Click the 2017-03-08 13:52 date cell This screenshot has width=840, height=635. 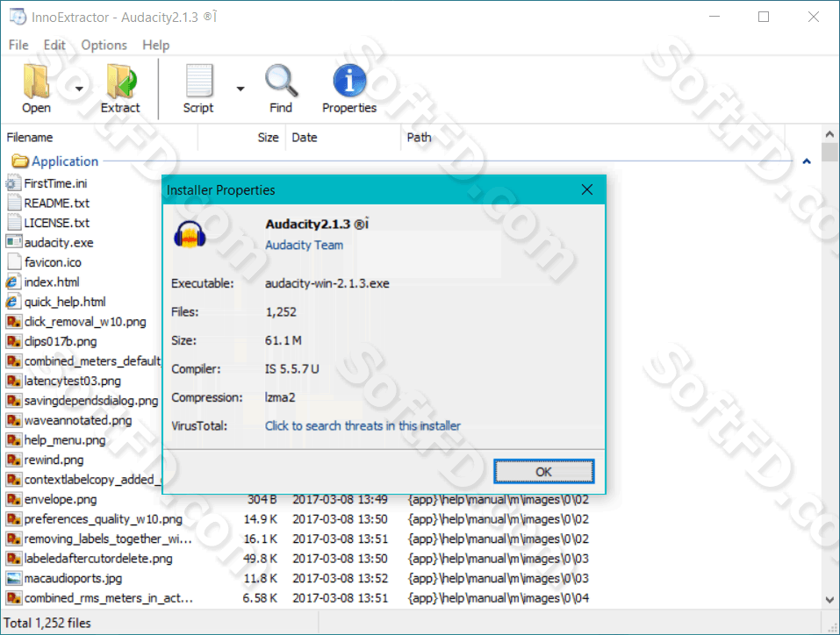click(x=341, y=578)
